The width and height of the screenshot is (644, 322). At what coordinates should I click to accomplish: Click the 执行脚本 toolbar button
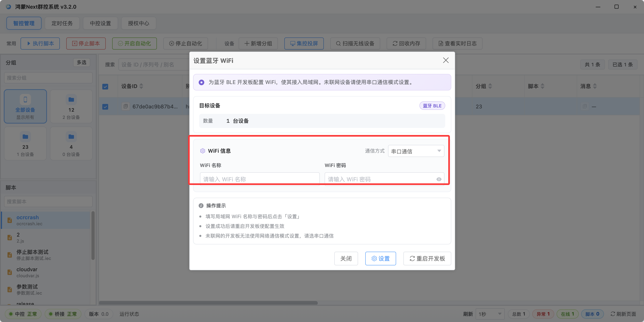pyautogui.click(x=40, y=44)
